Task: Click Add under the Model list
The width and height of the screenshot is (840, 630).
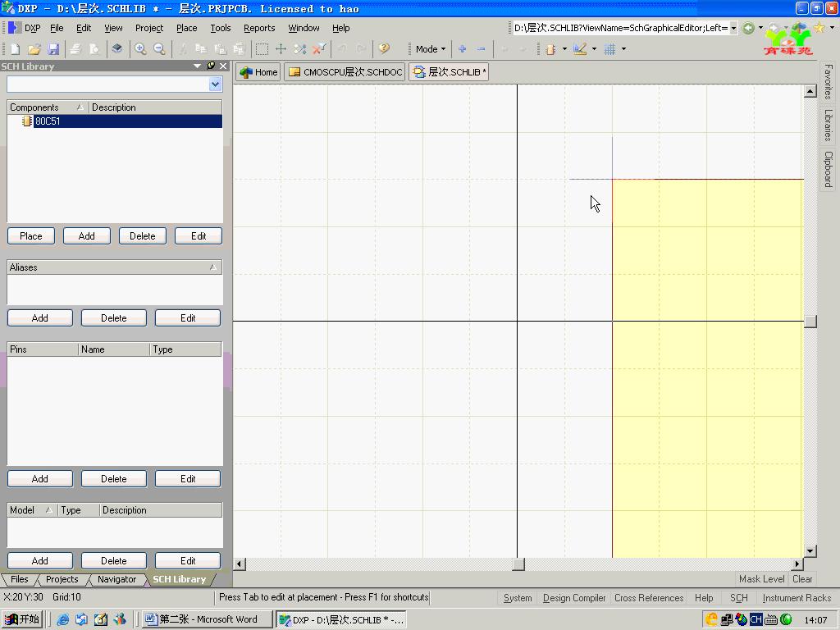Action: (39, 561)
